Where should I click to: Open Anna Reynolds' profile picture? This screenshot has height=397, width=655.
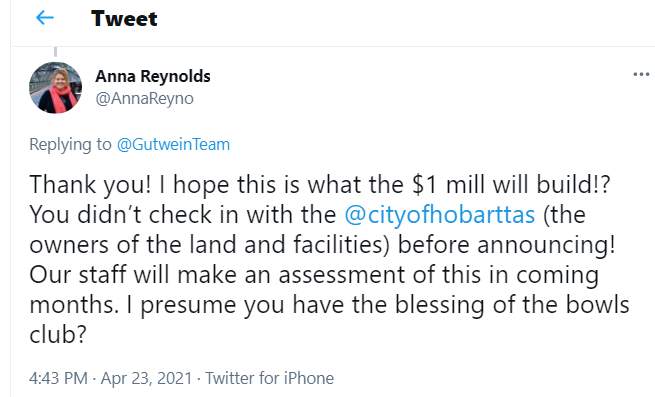[x=56, y=88]
